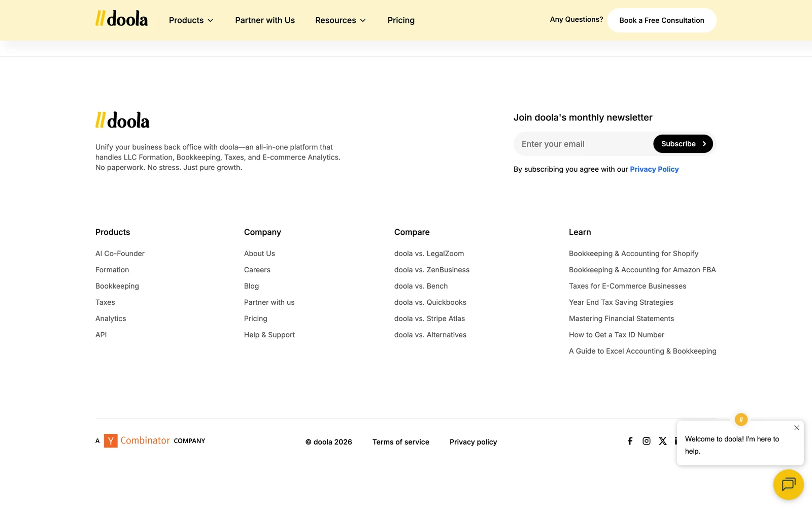Click the Welcome to doola chat message
Viewport: 812px width, 508px height.
pyautogui.click(x=732, y=445)
